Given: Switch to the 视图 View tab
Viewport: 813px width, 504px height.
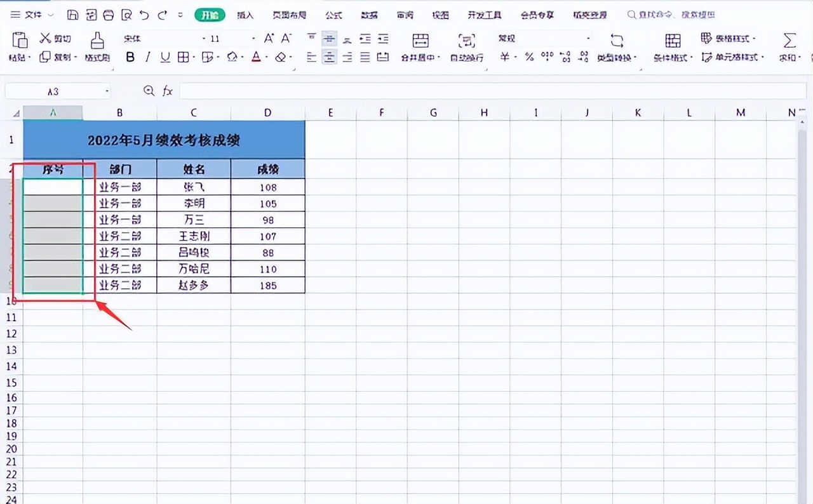Looking at the screenshot, I should pos(440,15).
